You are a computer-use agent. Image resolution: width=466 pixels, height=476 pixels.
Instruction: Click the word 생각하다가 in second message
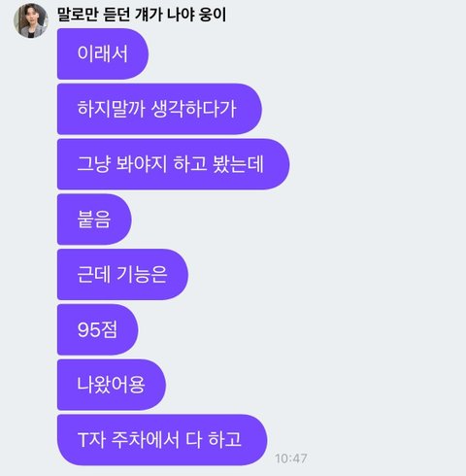194,109
